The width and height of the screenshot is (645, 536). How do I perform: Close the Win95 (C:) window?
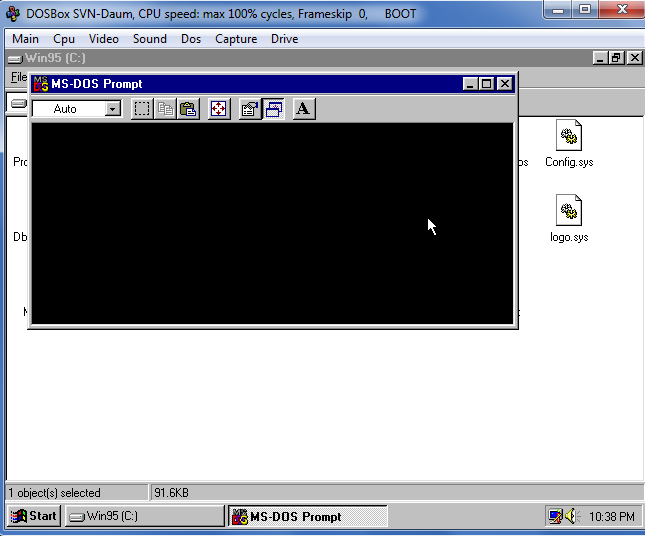point(635,58)
